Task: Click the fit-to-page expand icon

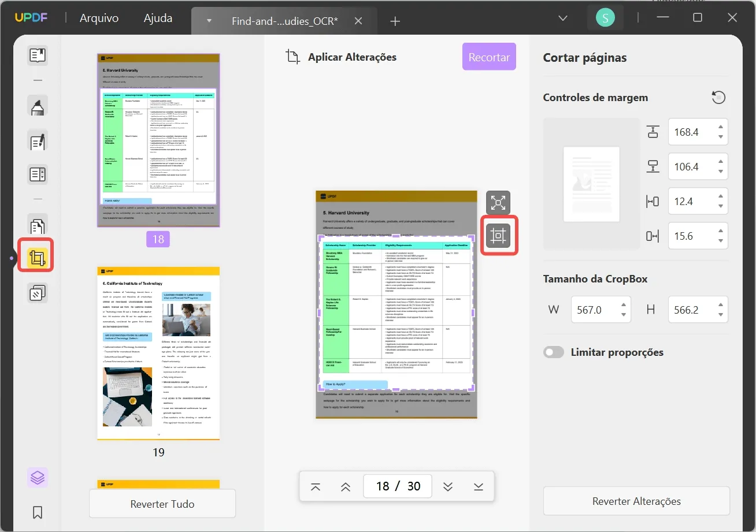Action: (x=498, y=203)
